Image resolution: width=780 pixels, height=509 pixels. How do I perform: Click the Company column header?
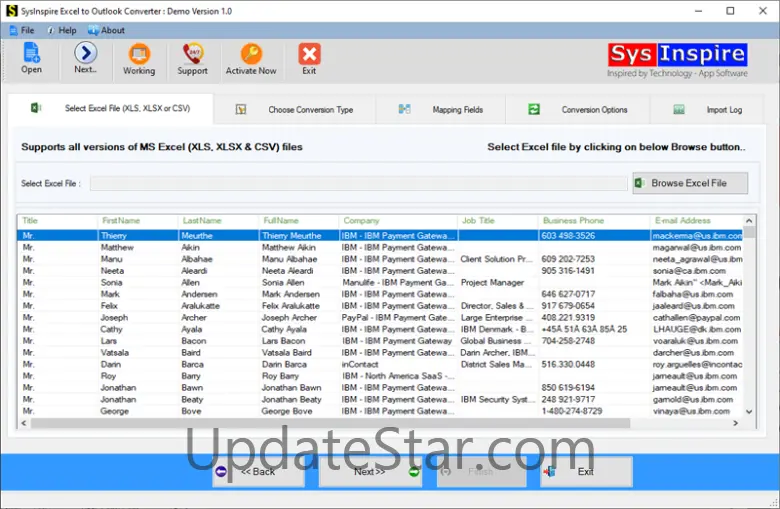coord(398,220)
